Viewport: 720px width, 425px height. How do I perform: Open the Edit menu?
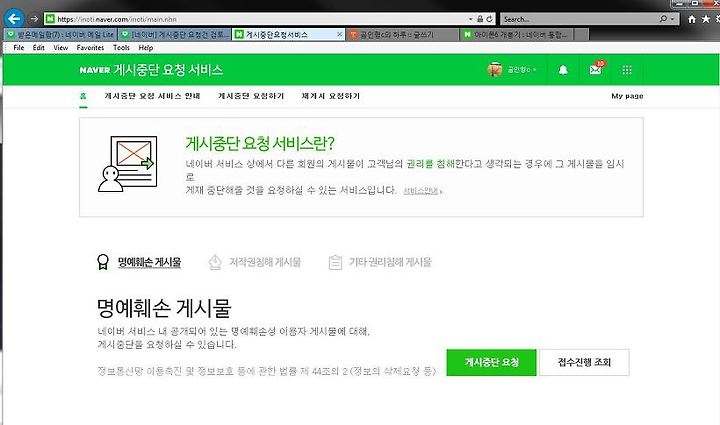(39, 48)
